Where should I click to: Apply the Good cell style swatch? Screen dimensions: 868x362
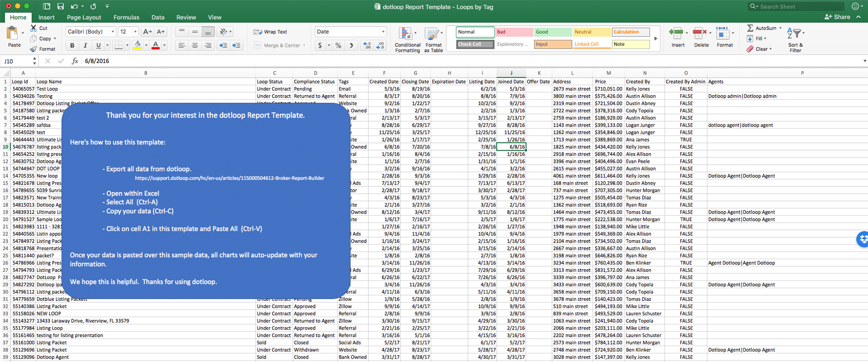(552, 32)
